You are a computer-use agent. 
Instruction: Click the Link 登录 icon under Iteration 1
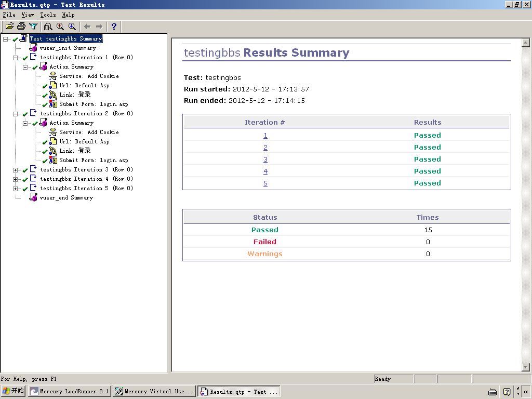coord(53,95)
